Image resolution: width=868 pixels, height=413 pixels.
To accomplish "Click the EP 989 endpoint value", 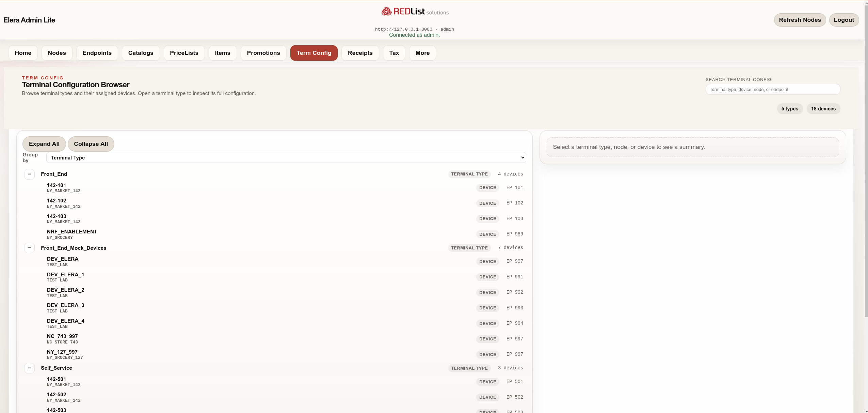I will tap(515, 234).
